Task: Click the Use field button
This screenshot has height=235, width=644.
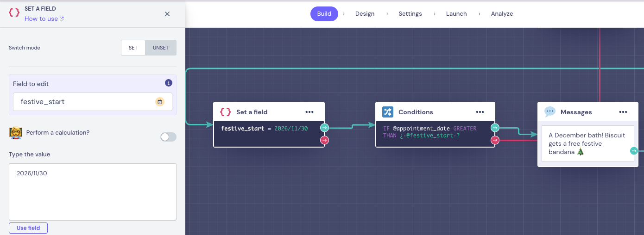Action: pyautogui.click(x=28, y=228)
